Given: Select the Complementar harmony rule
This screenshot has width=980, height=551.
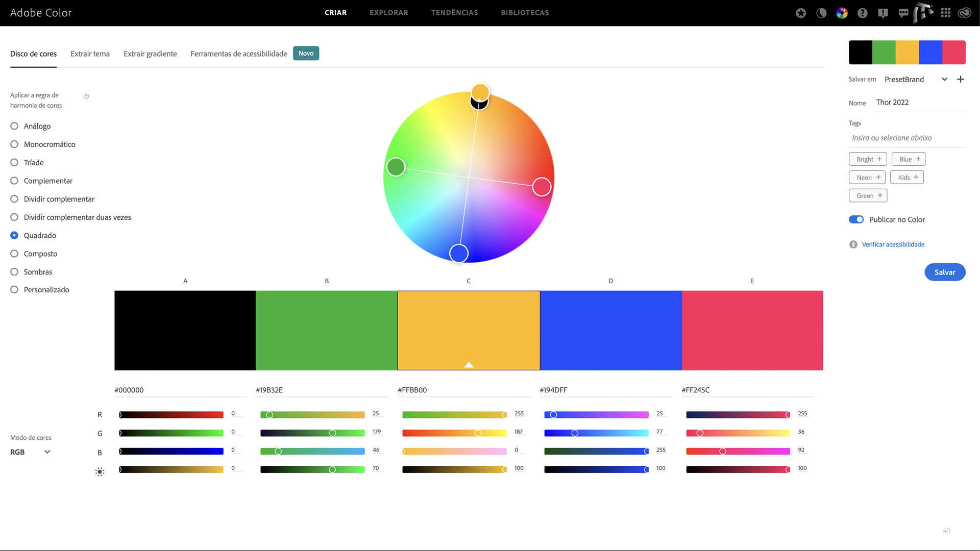Looking at the screenshot, I should pyautogui.click(x=14, y=181).
